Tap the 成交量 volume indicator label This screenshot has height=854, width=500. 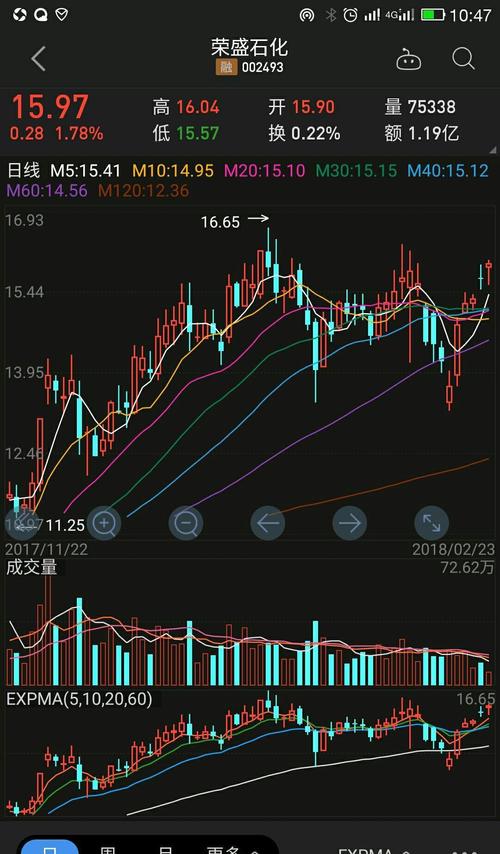(x=32, y=568)
